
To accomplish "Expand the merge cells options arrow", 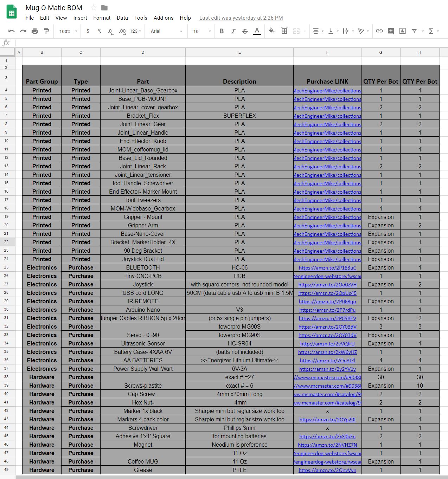I will (305, 31).
